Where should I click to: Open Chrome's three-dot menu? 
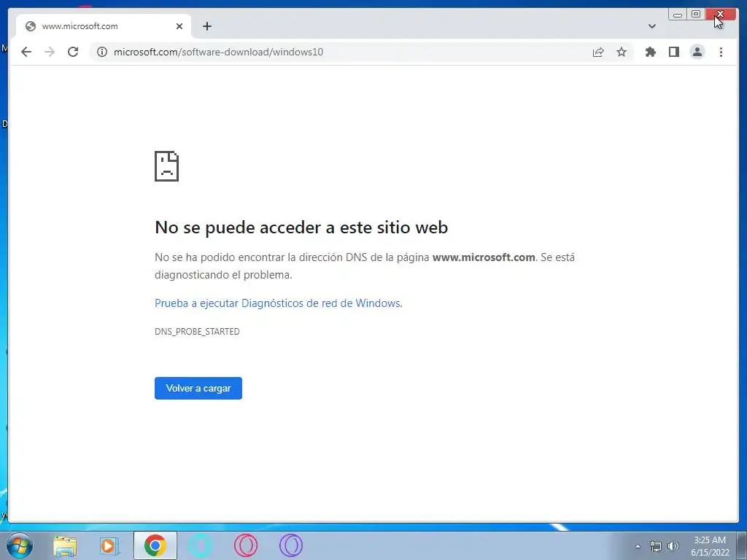721,52
